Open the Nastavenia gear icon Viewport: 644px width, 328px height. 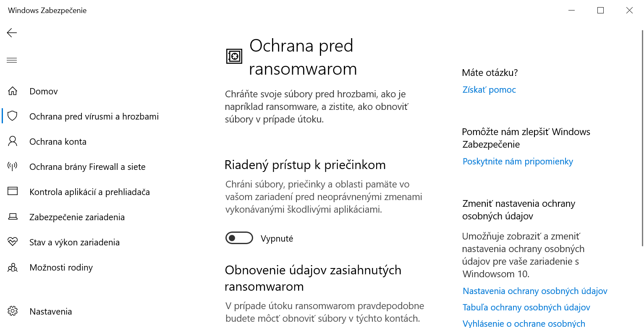pos(13,311)
